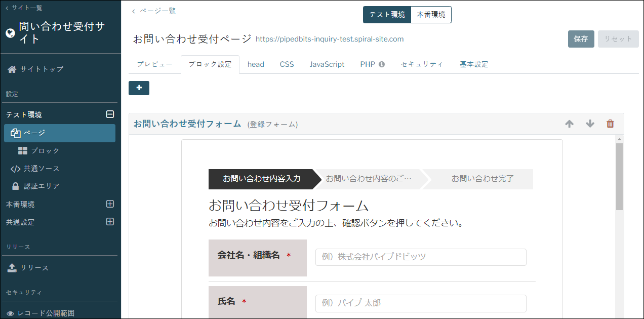644x319 pixels.
Task: Open サイトトップ from the sidebar
Action: coord(35,69)
